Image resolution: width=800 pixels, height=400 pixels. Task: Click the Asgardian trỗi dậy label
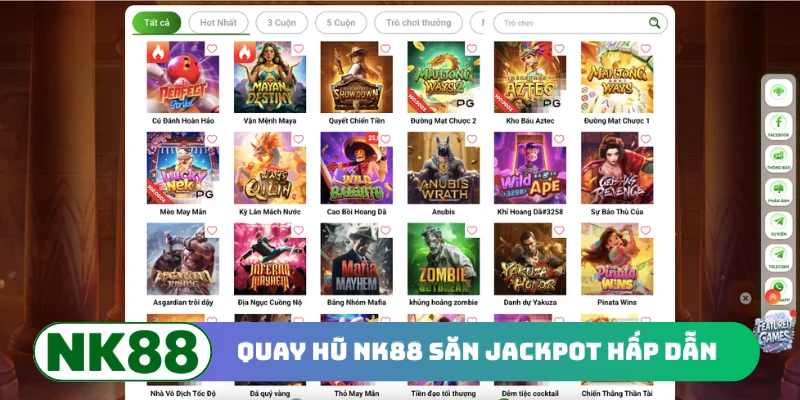point(183,303)
